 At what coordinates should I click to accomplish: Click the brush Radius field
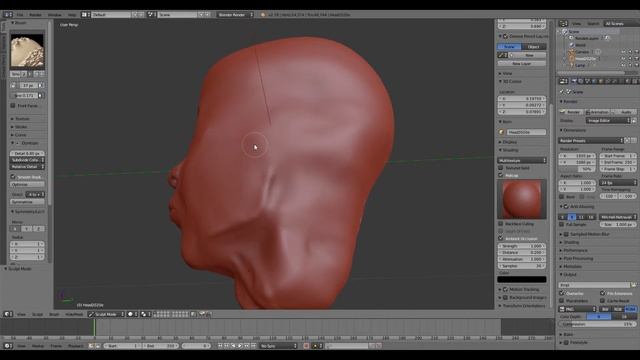[x=28, y=86]
